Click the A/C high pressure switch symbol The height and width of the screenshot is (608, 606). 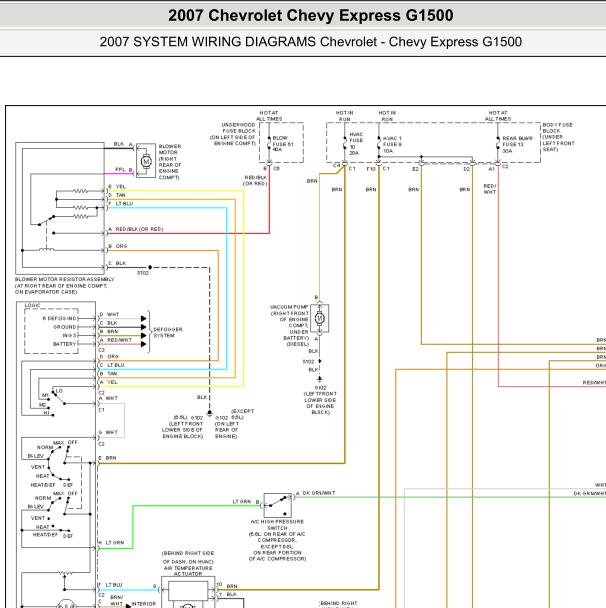click(x=278, y=505)
